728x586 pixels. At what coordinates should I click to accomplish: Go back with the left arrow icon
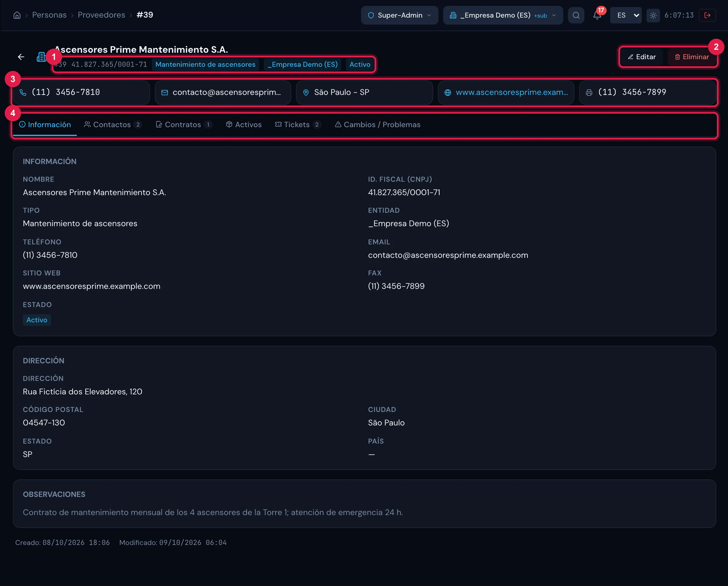[x=21, y=57]
